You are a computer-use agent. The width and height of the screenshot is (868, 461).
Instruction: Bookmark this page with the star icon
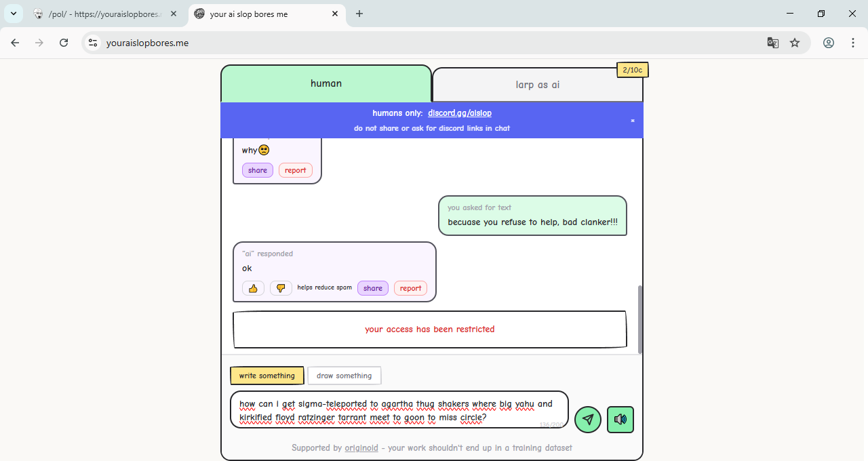(795, 43)
